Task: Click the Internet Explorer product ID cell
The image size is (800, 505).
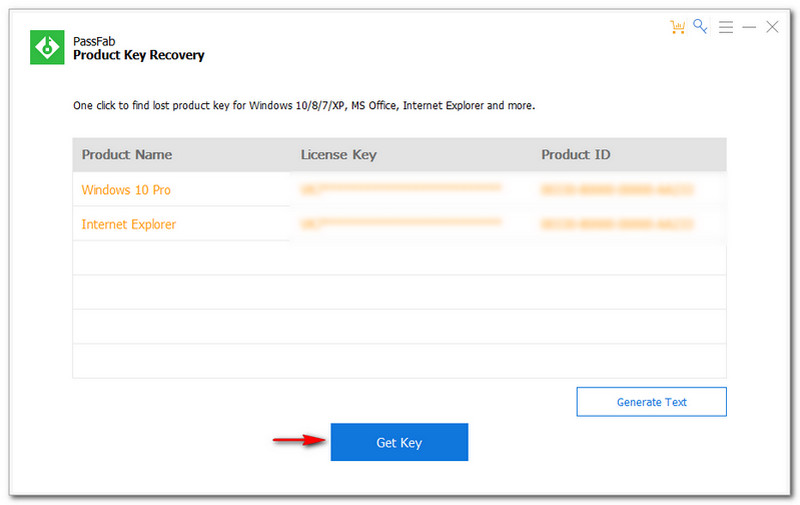Action: coord(617,225)
